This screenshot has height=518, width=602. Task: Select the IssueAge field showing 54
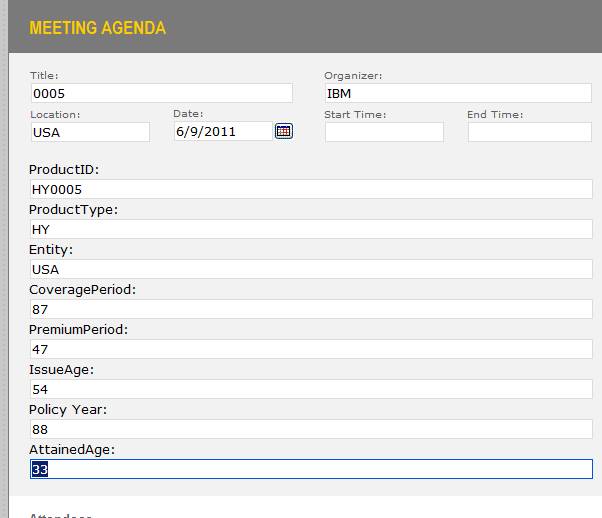[311, 389]
